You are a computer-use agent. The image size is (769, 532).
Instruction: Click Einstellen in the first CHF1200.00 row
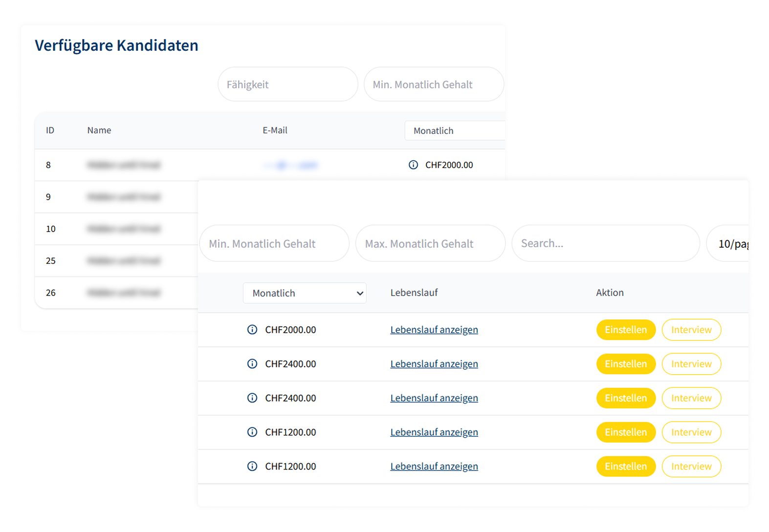point(626,432)
